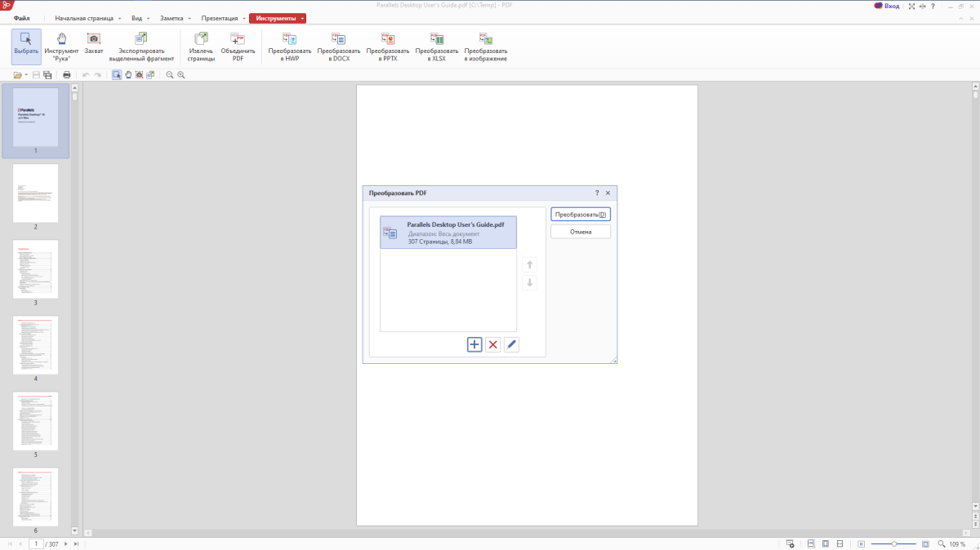Switch to the Начальная страница tab
The height and width of the screenshot is (550, 980).
pos(84,18)
